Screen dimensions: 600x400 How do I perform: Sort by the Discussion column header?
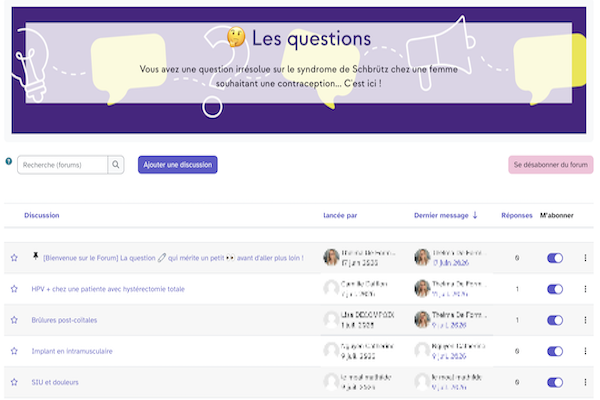(x=42, y=215)
